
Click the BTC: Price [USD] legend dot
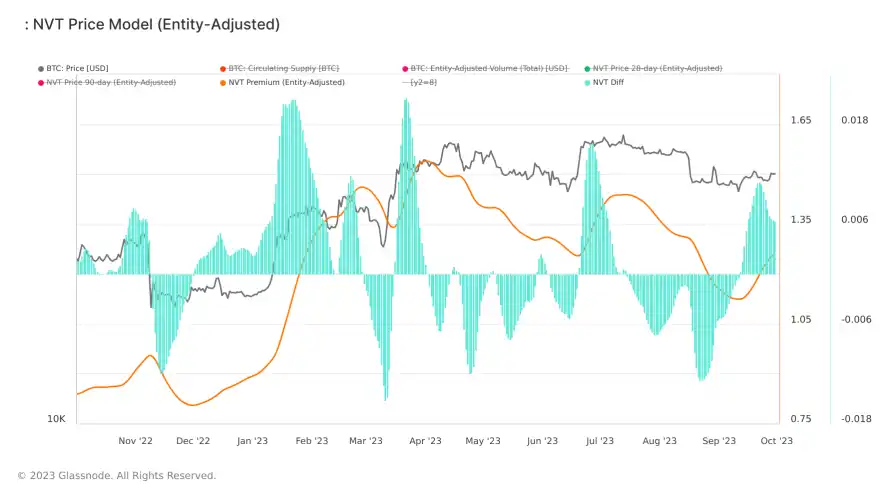41,68
